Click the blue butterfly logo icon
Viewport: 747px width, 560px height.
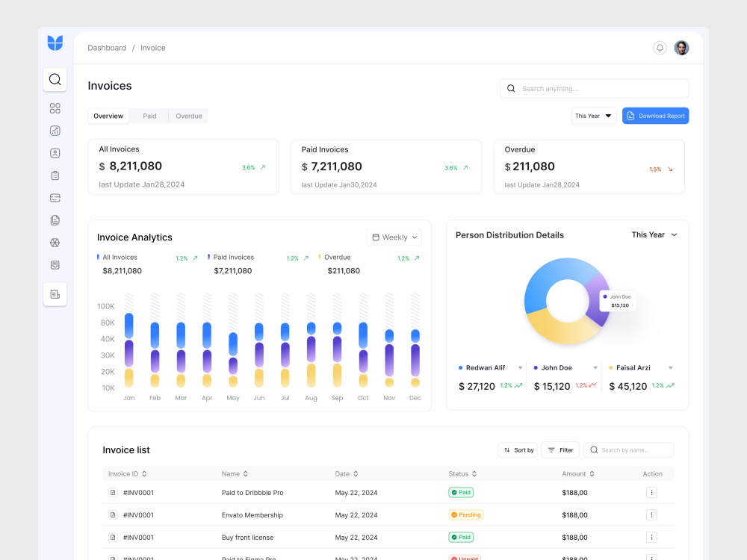55,43
